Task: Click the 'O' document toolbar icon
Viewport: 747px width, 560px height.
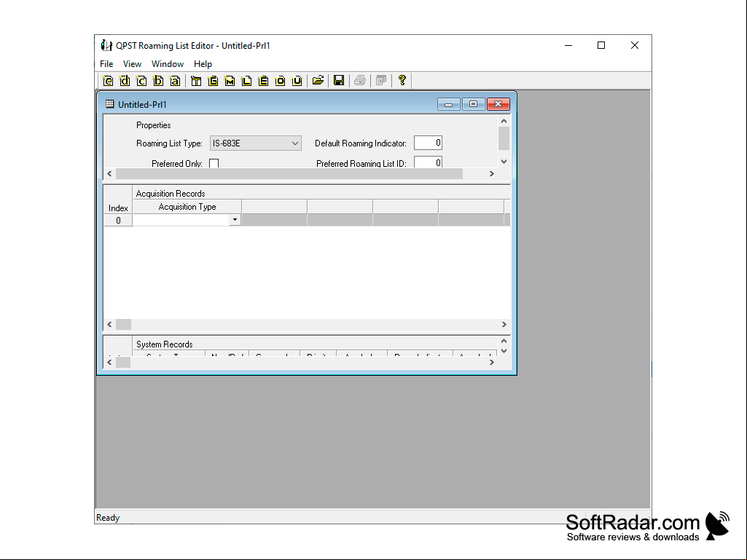Action: [280, 81]
